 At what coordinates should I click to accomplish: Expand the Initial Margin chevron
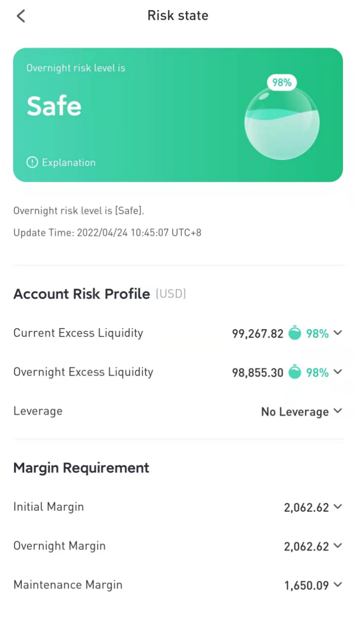click(338, 507)
